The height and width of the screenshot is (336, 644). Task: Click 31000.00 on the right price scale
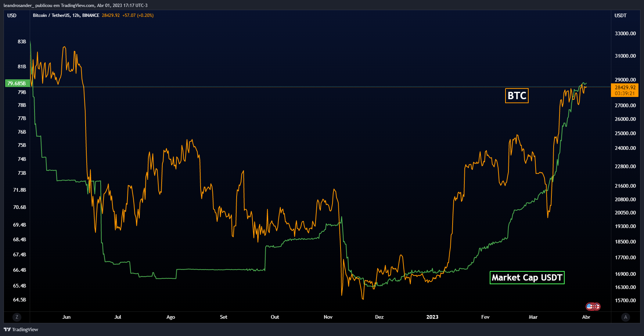(x=625, y=56)
